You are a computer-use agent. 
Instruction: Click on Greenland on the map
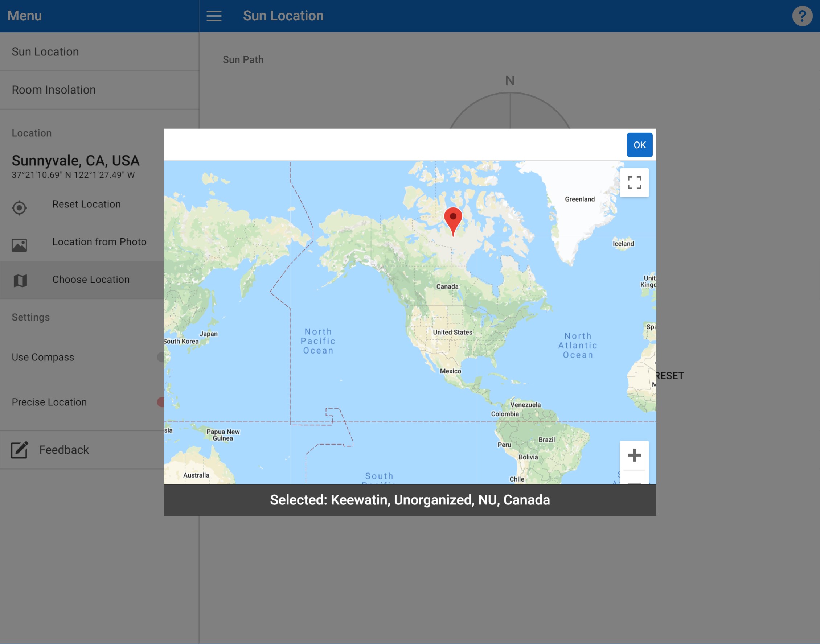pos(579,199)
